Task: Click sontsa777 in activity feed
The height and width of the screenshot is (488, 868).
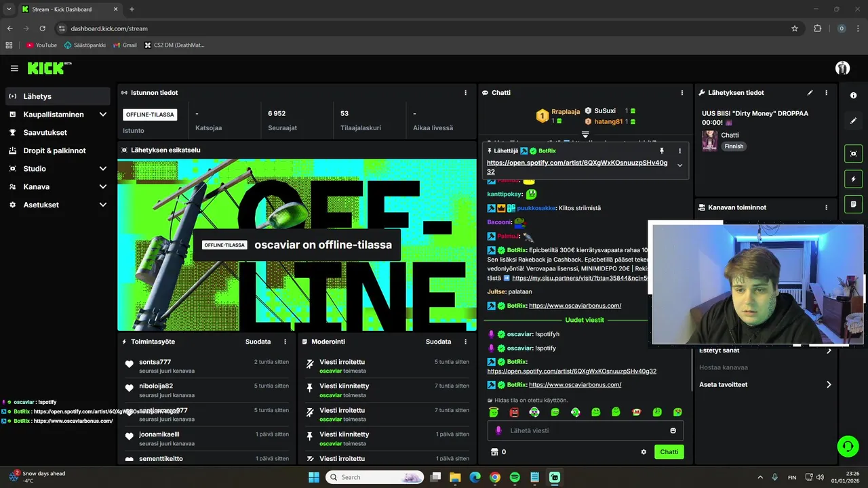Action: pyautogui.click(x=155, y=362)
